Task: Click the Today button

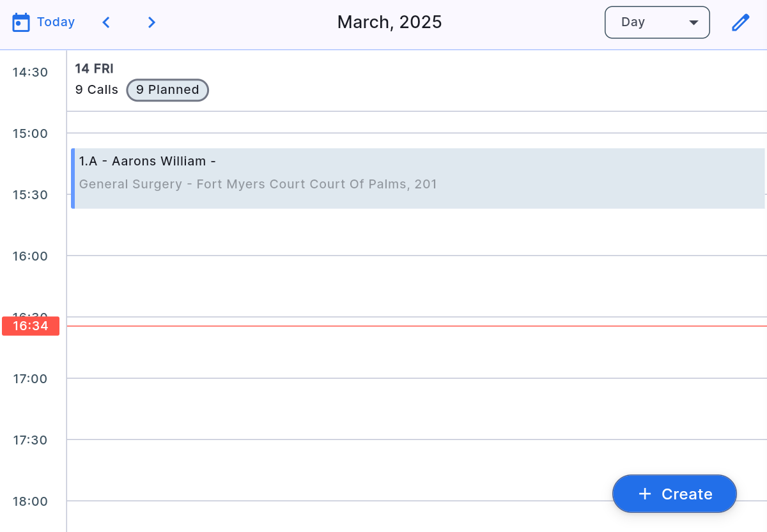Action: 58,21
